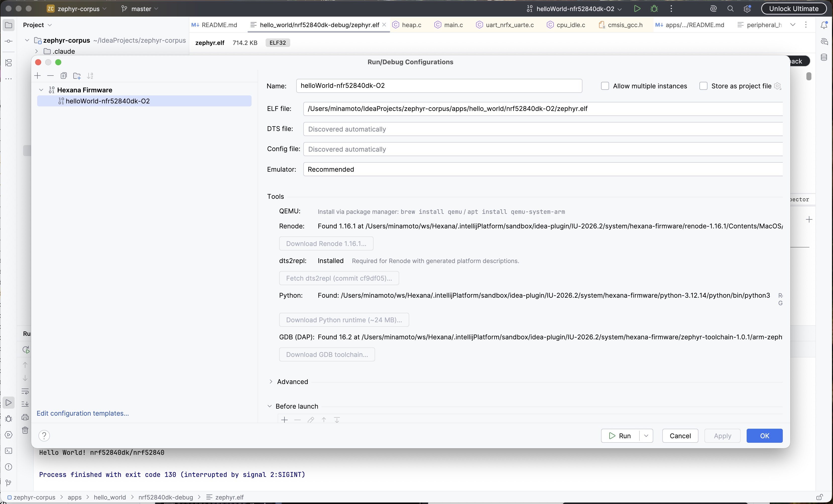Click store-as-project-file gear icon
This screenshot has width=833, height=504.
click(778, 86)
